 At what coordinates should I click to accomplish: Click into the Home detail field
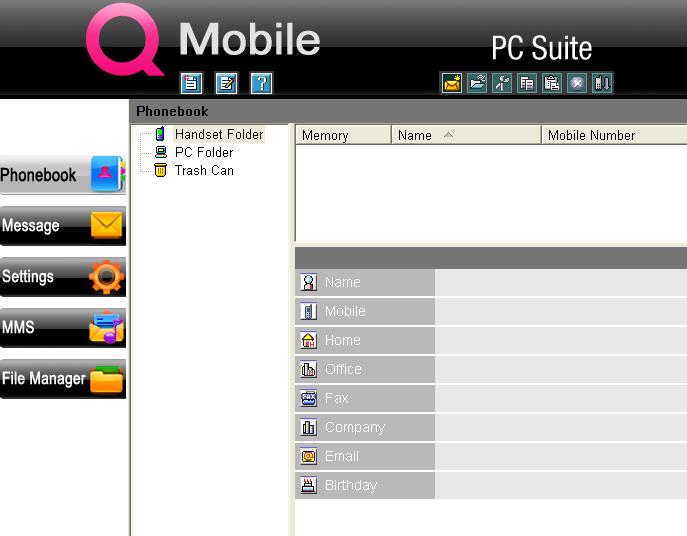[x=561, y=340]
